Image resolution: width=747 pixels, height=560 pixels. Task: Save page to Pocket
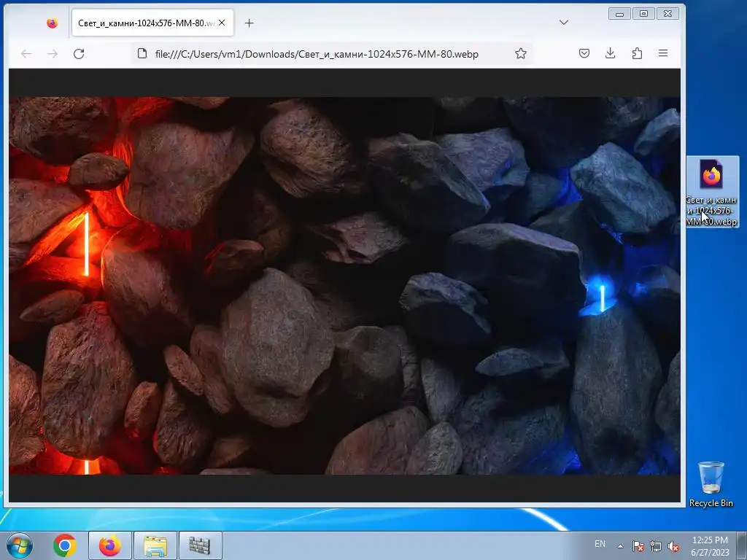coord(584,53)
